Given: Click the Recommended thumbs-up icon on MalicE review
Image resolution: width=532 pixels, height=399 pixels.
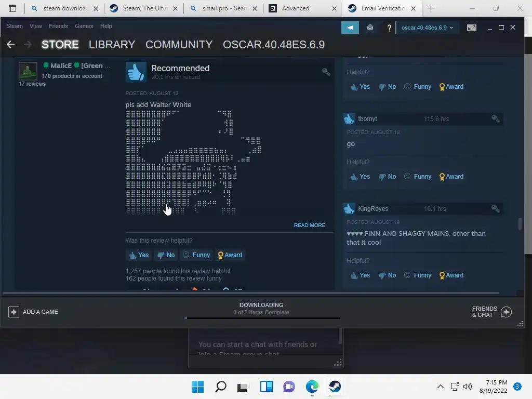Looking at the screenshot, I should (x=136, y=72).
